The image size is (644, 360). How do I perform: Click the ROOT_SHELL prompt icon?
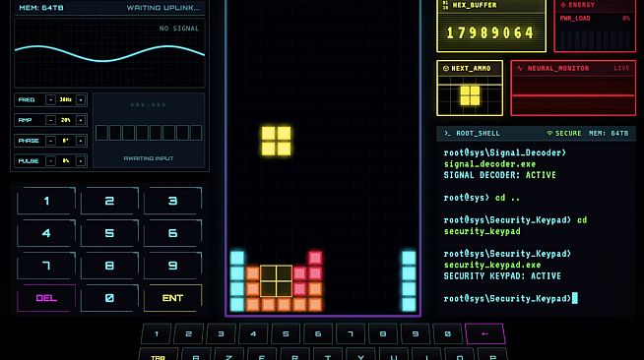[x=447, y=133]
